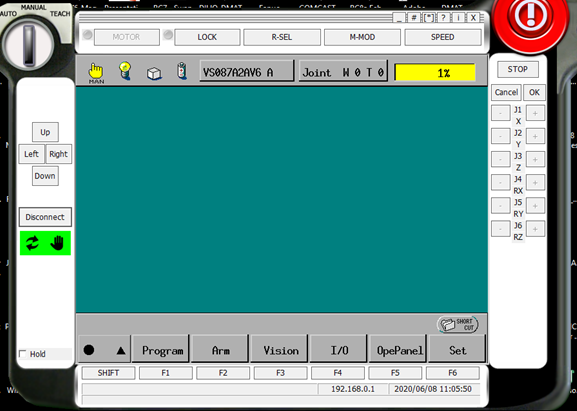Image resolution: width=577 pixels, height=411 pixels.
Task: Open the Short Cut folder icon
Action: (457, 324)
